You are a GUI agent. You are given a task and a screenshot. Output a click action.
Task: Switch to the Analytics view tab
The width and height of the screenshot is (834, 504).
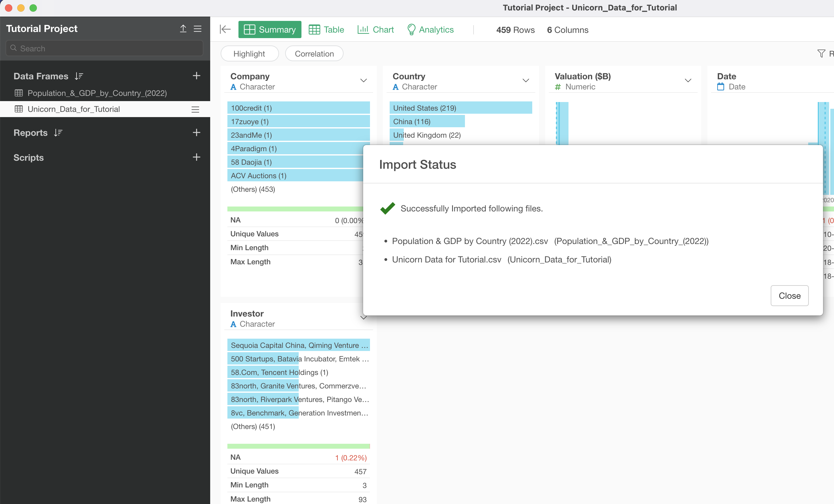tap(430, 30)
